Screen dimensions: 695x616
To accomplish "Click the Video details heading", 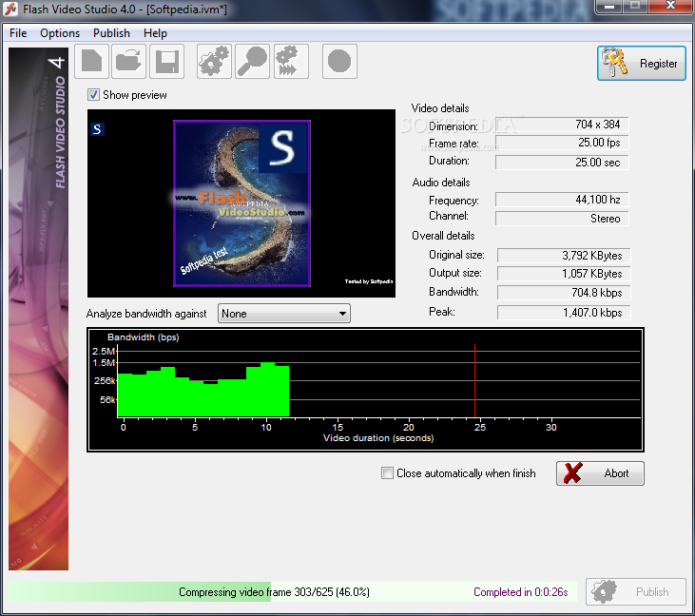I will tap(439, 108).
